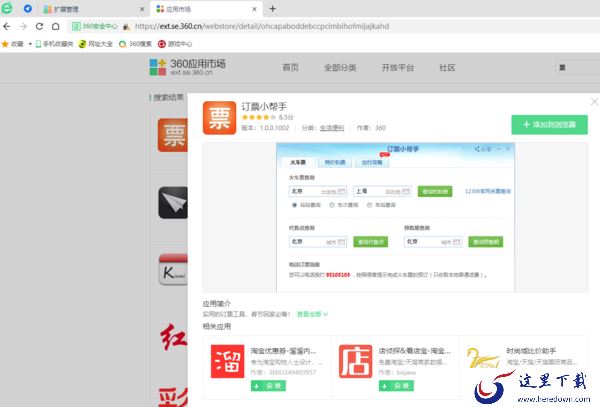
Task: Install the 店侦探 related app
Action: pyautogui.click(x=396, y=386)
